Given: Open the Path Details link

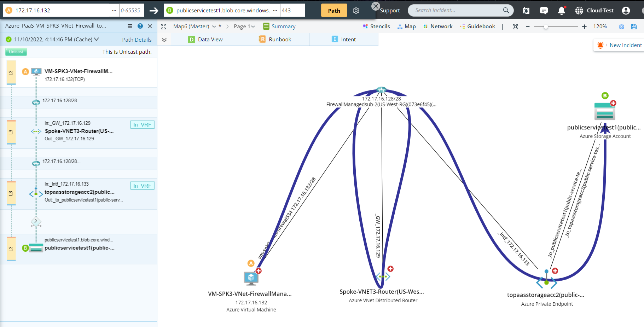Looking at the screenshot, I should [137, 40].
